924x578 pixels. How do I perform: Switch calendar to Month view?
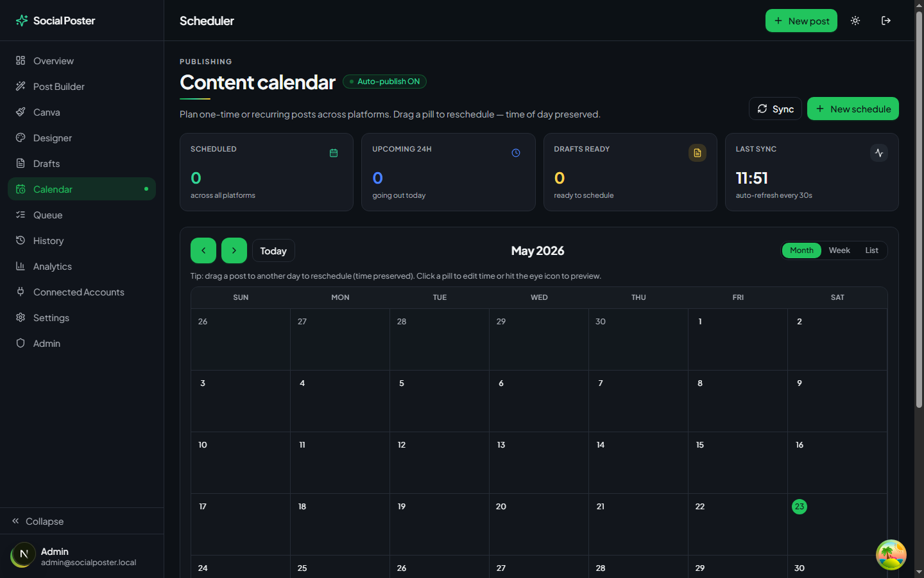pyautogui.click(x=801, y=250)
